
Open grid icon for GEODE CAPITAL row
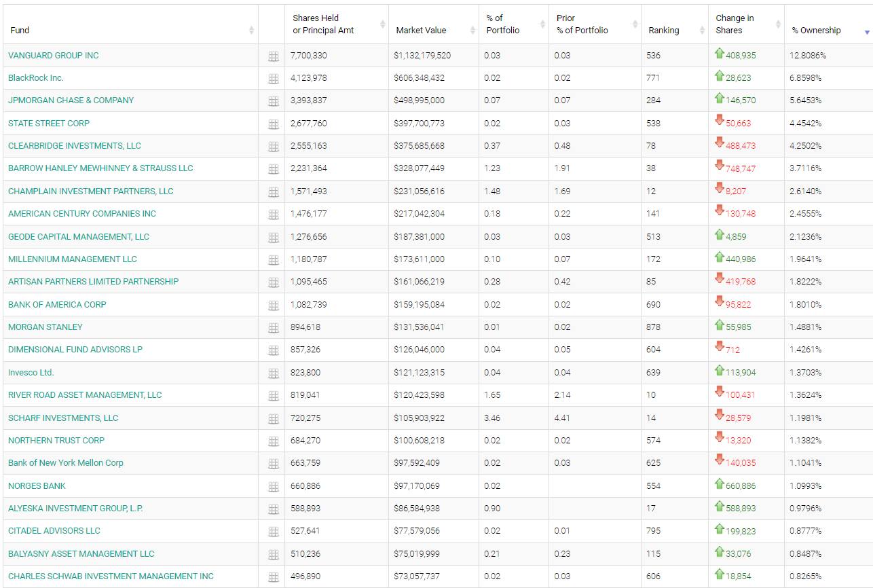click(x=274, y=238)
